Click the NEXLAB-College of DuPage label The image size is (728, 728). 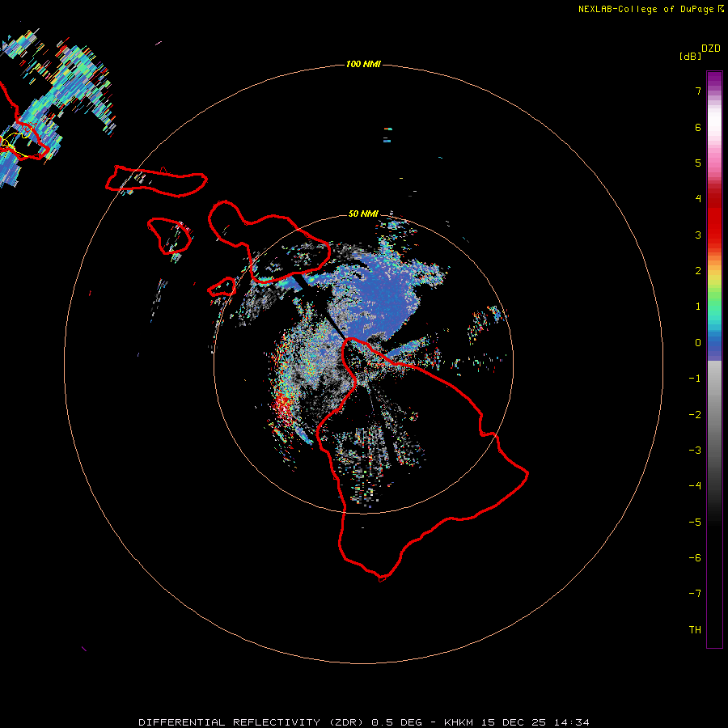[x=650, y=9]
